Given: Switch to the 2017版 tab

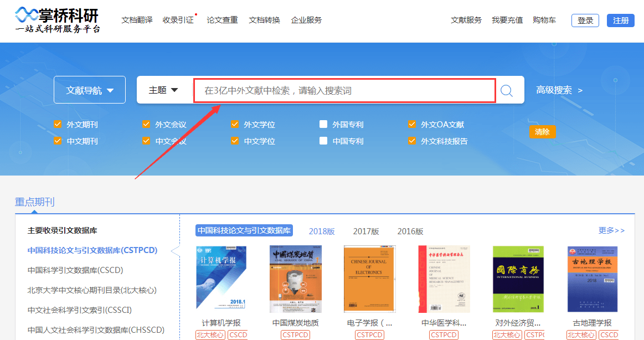Looking at the screenshot, I should coord(366,231).
